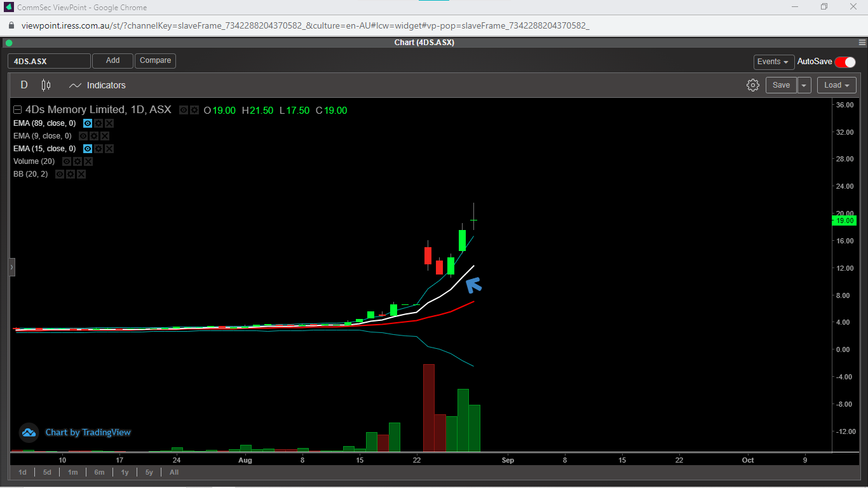
Task: Click the 19.00 current price label on axis
Action: (844, 220)
